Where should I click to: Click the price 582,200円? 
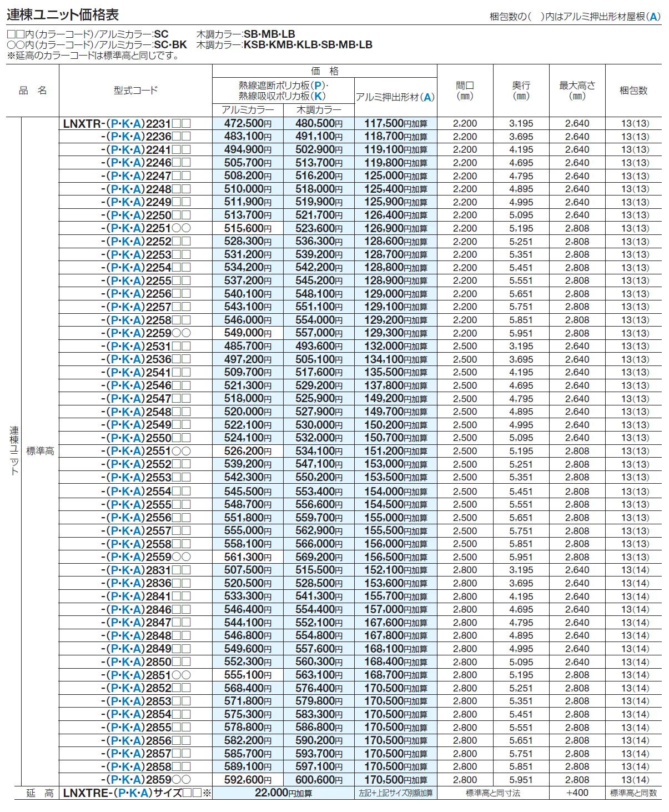248,740
